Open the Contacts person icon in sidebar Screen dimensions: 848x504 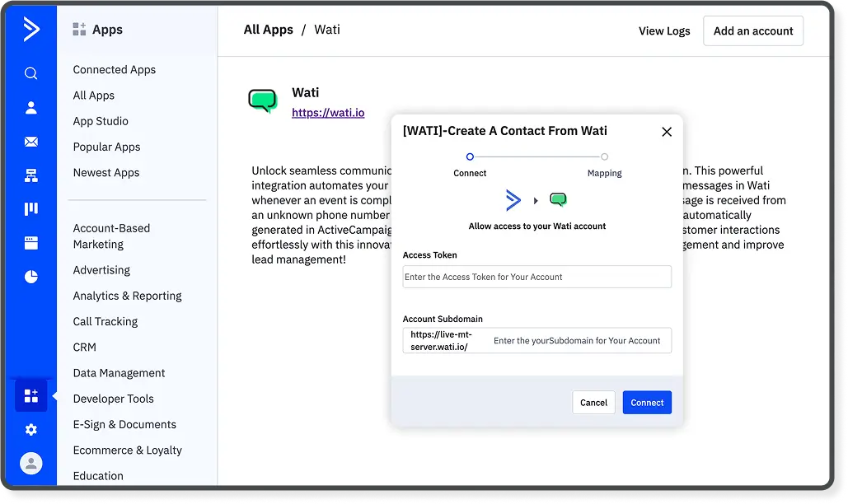click(30, 108)
